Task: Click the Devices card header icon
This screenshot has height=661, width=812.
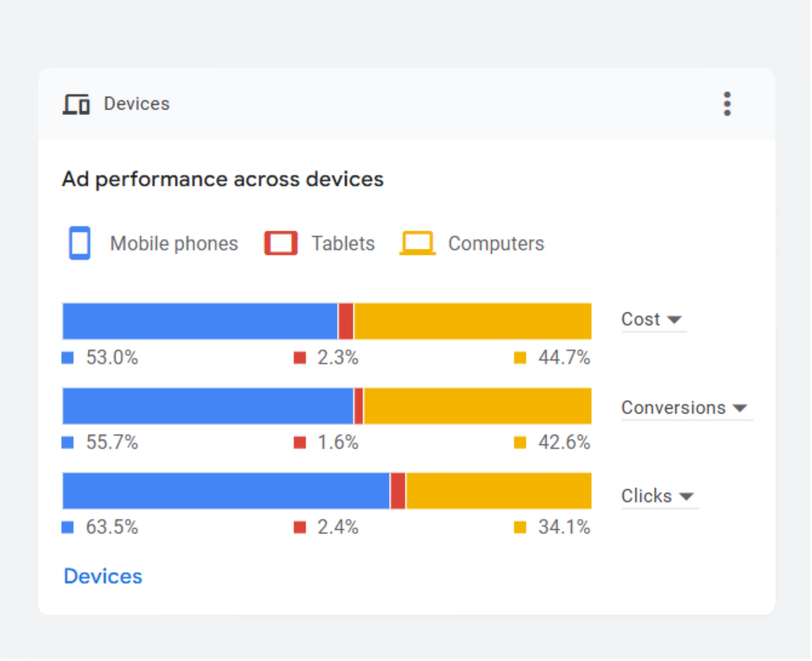Action: [x=76, y=104]
